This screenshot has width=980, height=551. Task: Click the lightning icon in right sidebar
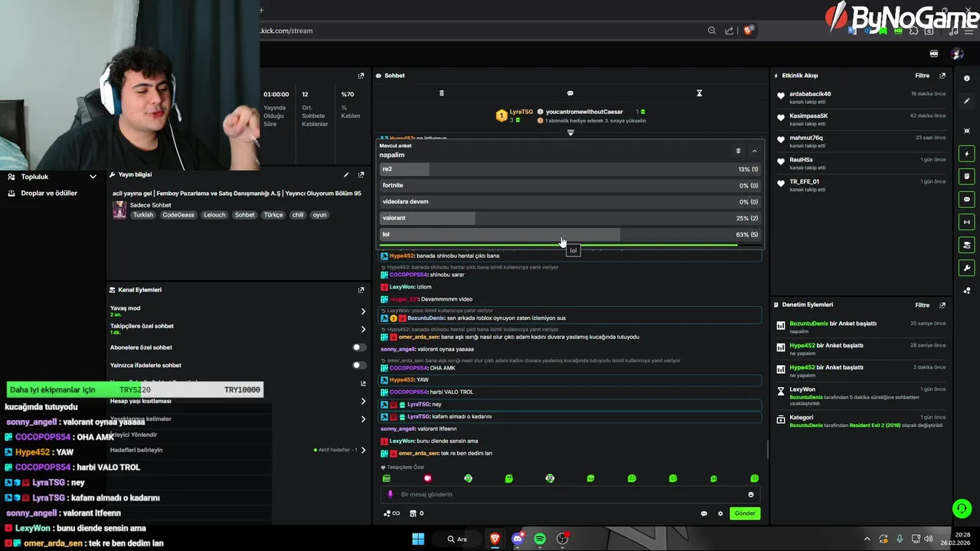[967, 154]
